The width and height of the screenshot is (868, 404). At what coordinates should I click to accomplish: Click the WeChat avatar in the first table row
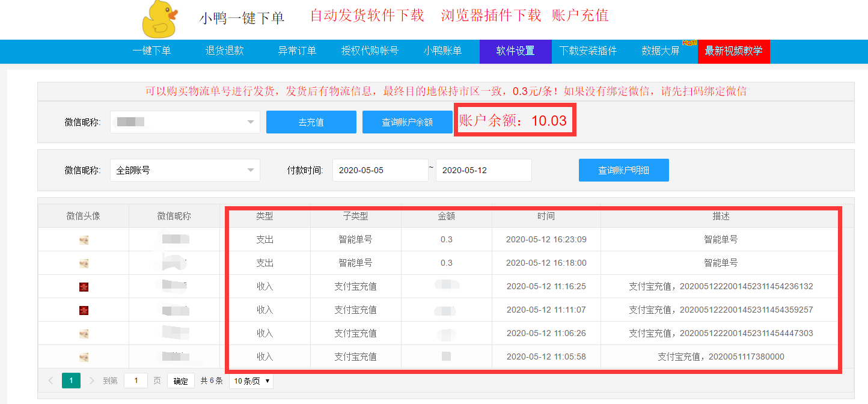pos(83,240)
